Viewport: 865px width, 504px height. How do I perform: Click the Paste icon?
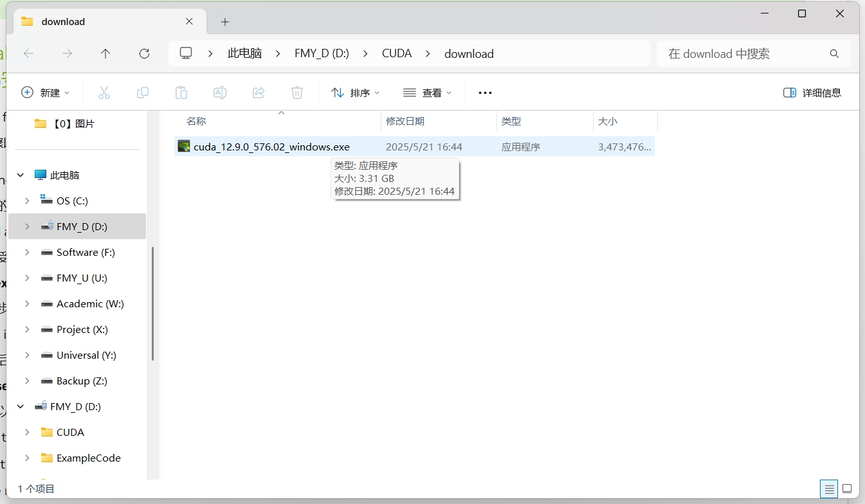click(181, 92)
